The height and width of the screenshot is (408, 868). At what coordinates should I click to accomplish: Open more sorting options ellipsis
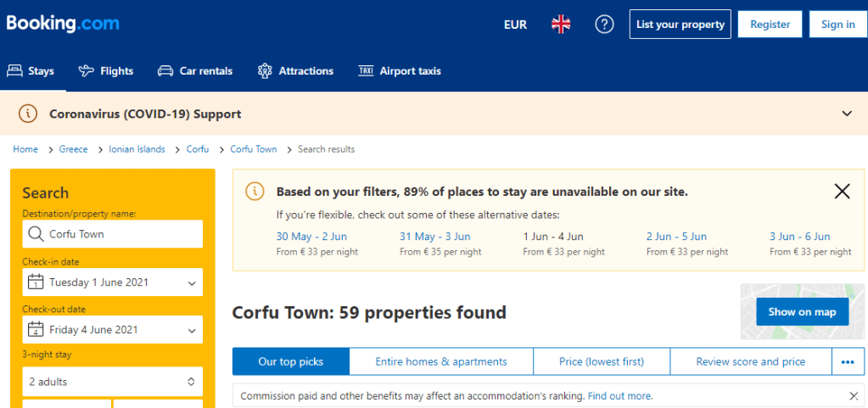(x=848, y=362)
